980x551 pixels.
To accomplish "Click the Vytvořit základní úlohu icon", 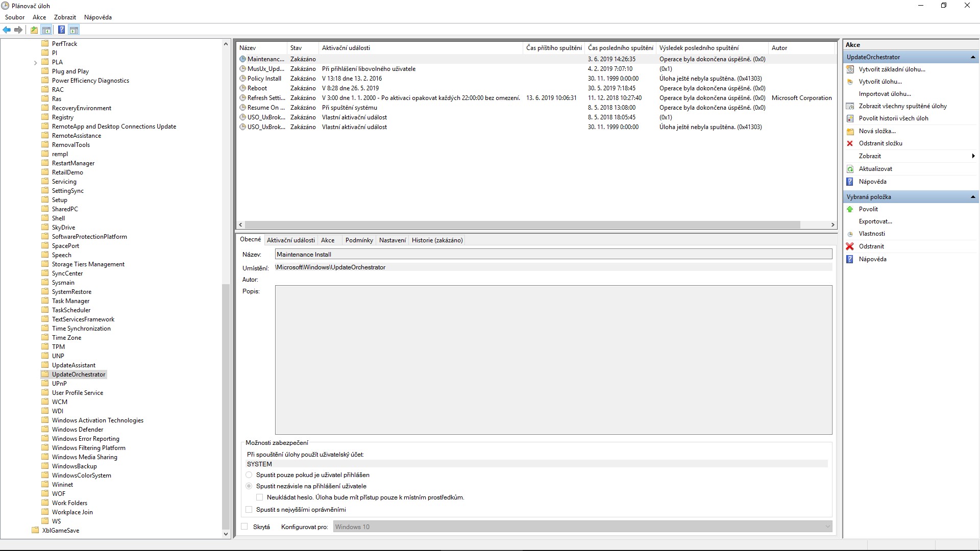I will pos(850,69).
